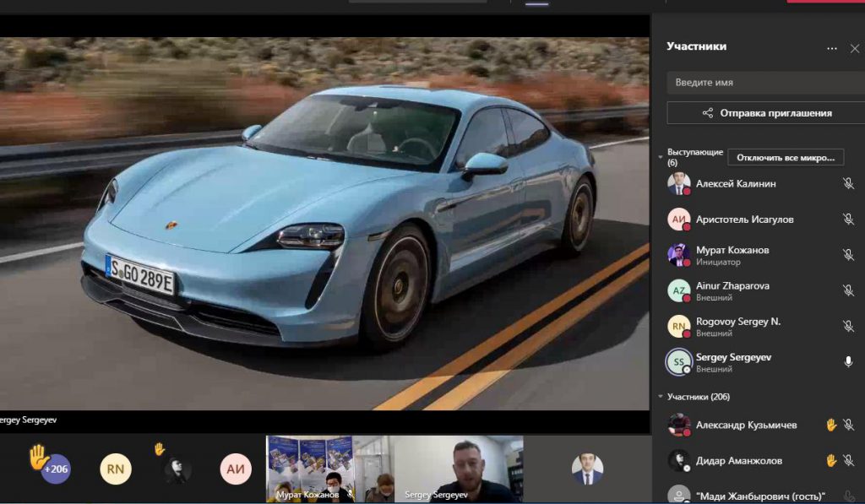Click the name Ainur Zhaparova

pyautogui.click(x=732, y=285)
